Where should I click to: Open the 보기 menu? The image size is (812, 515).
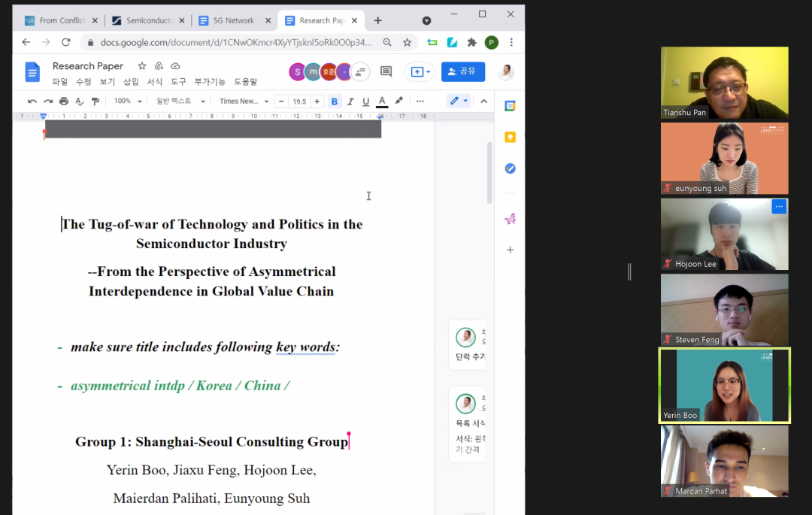pos(108,82)
